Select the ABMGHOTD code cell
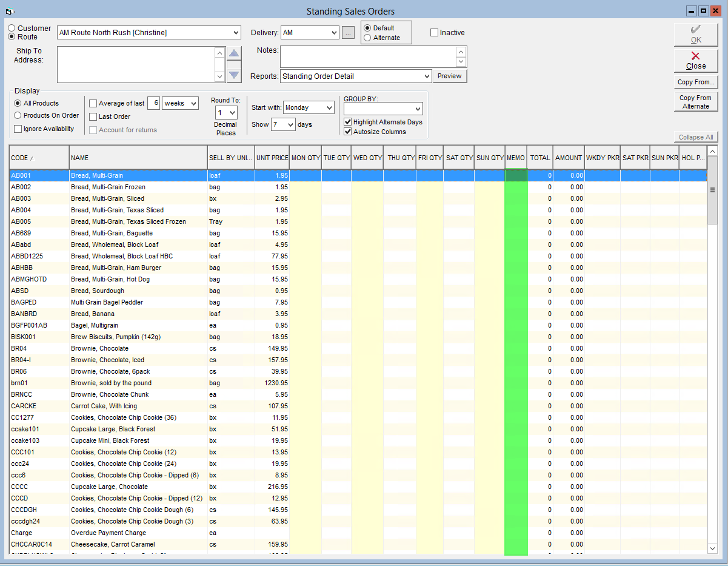728x566 pixels. coord(39,279)
